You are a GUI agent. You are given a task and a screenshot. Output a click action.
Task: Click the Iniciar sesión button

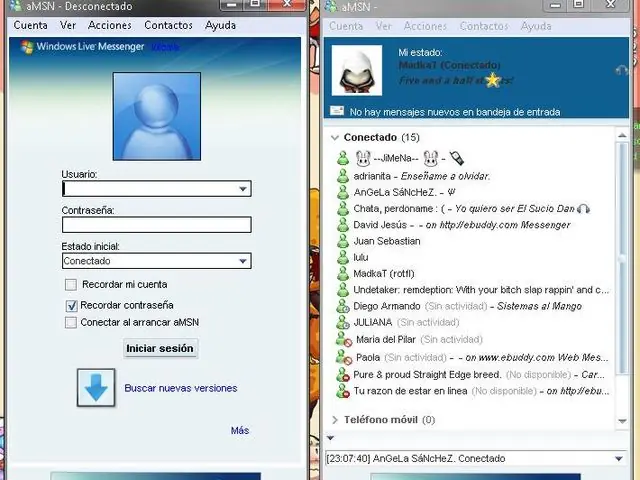point(160,349)
